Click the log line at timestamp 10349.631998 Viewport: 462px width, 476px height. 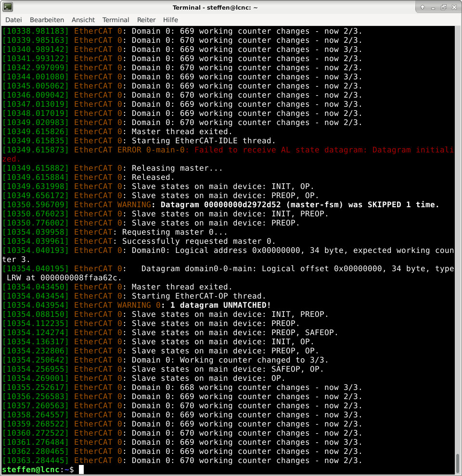tap(158, 187)
